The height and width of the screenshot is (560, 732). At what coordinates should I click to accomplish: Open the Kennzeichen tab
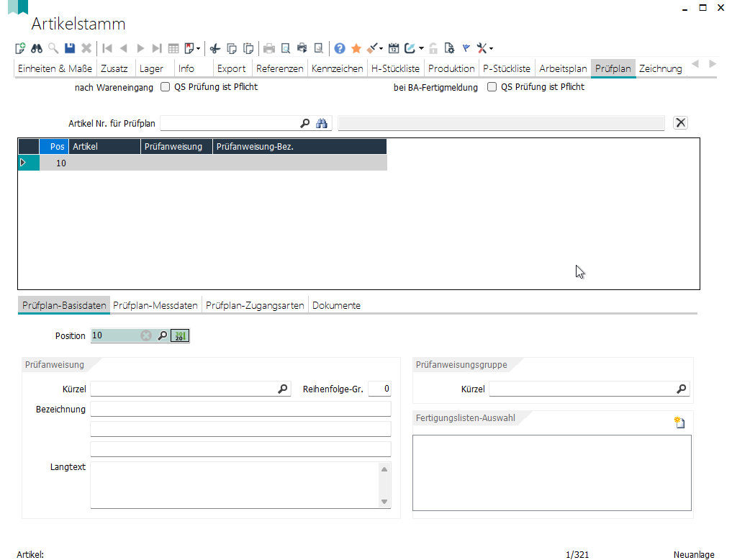pyautogui.click(x=337, y=68)
